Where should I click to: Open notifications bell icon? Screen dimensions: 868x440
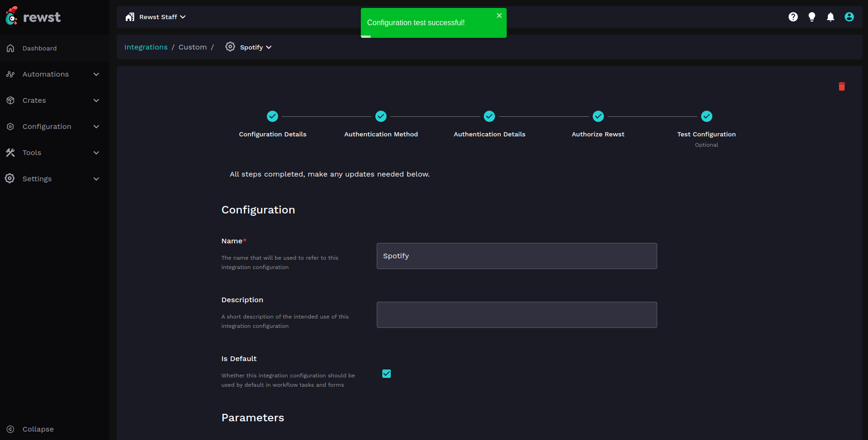click(830, 17)
